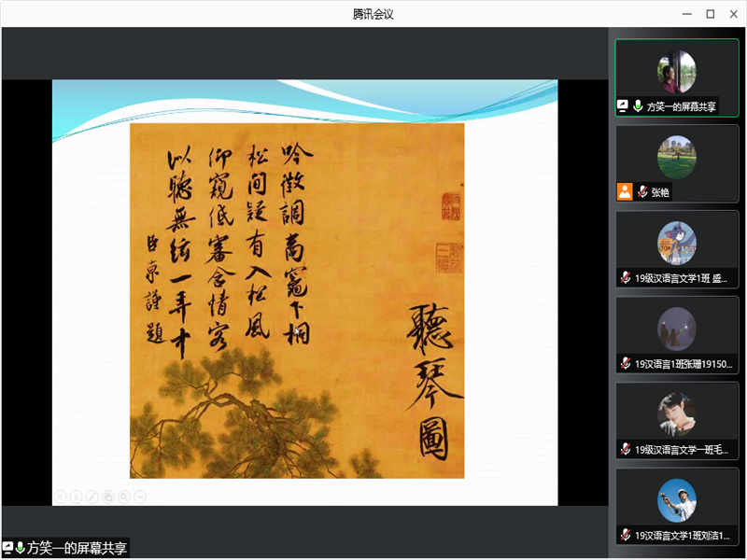Click the name 19级汉语言文学一班毛...
Viewport: 747px width, 560px height.
coord(682,450)
